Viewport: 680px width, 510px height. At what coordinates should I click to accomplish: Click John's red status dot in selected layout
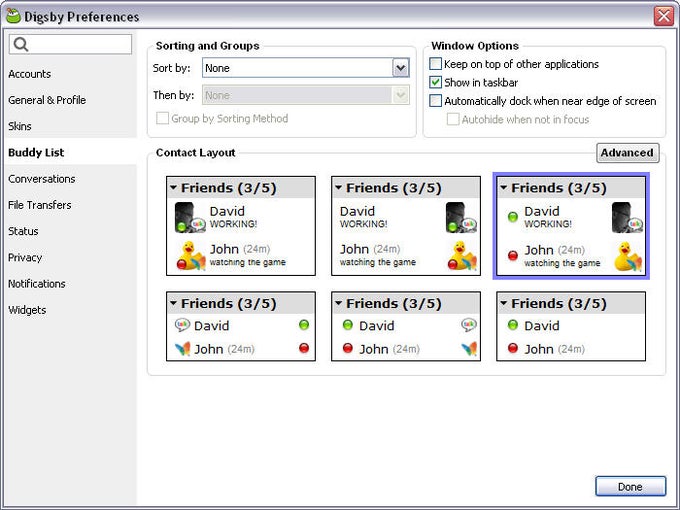click(513, 255)
